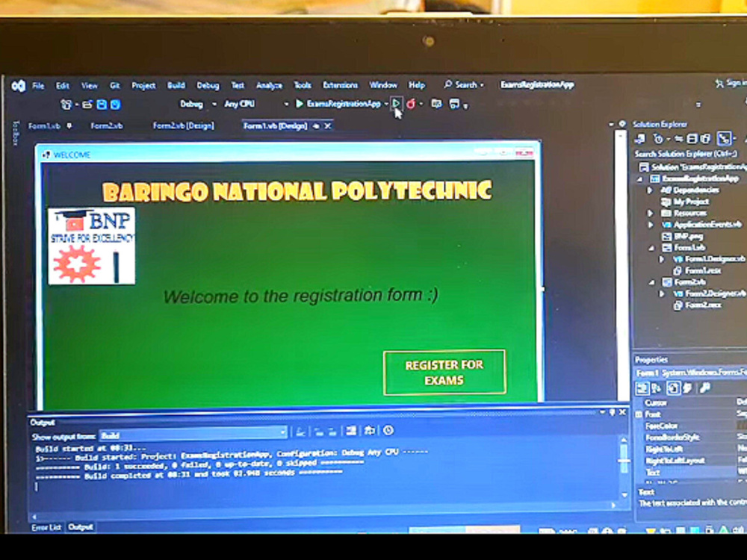Screen dimensions: 747x560
Task: Open the Build menu
Action: pyautogui.click(x=176, y=85)
